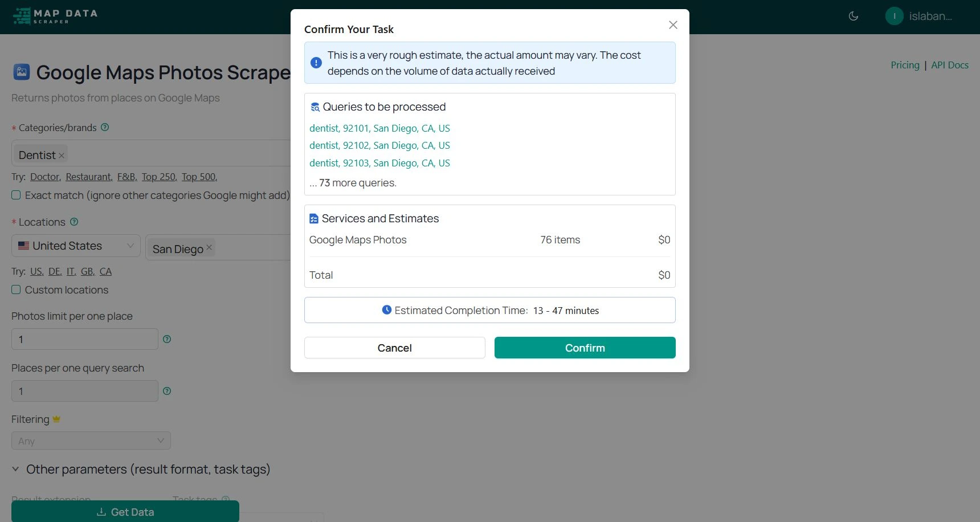
Task: Confirm the scraping task
Action: click(585, 348)
